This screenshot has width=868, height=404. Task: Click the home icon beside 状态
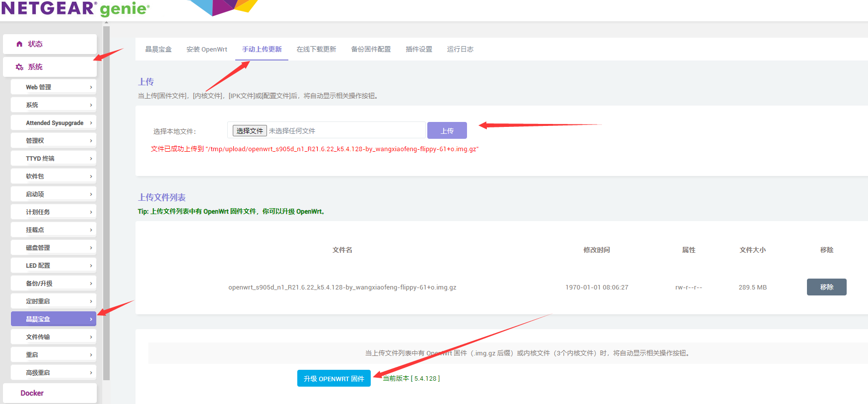point(19,44)
